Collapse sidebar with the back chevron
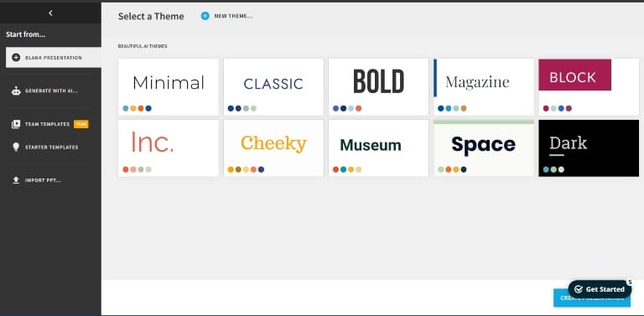 pyautogui.click(x=50, y=13)
